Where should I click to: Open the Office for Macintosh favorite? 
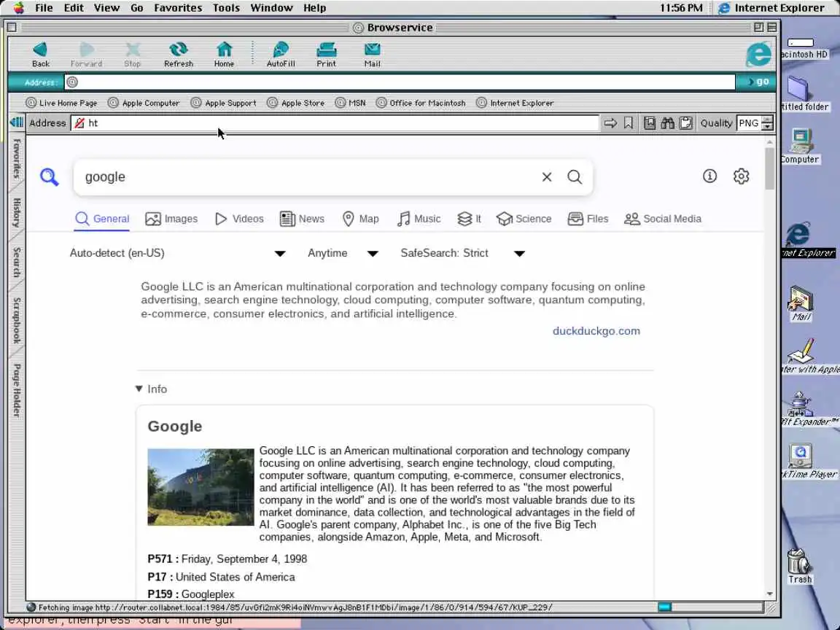pos(421,103)
